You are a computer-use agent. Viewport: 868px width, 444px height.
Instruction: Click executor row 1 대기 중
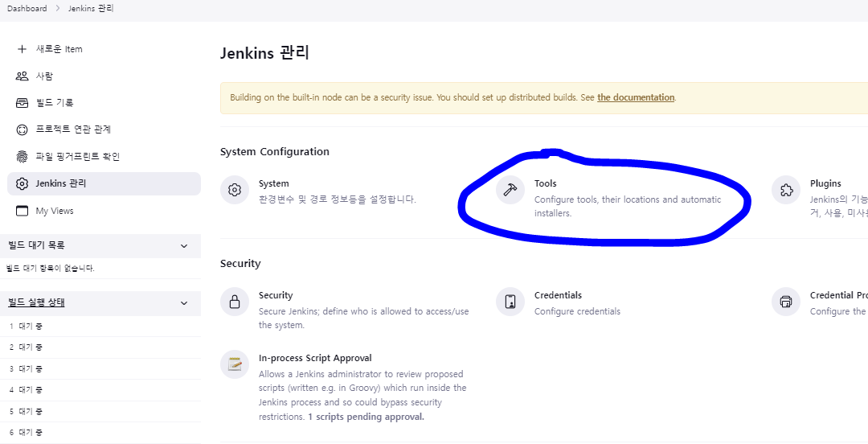tap(100, 327)
